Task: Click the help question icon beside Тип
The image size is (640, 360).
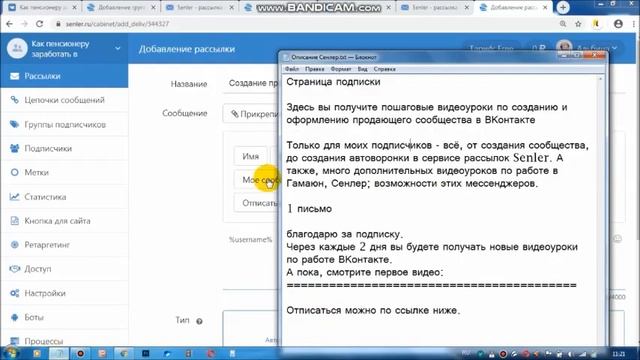Action: pos(199,321)
